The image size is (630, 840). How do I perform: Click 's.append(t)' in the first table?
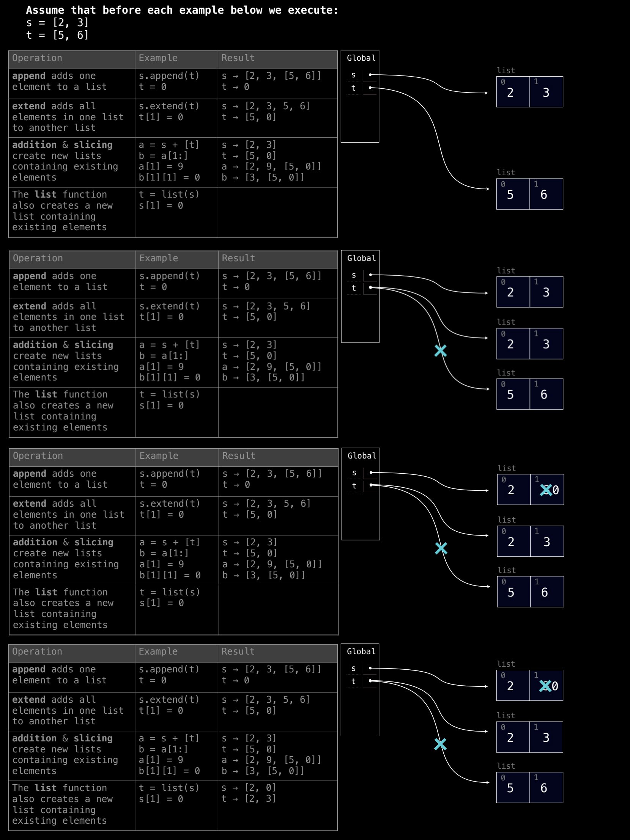click(169, 76)
